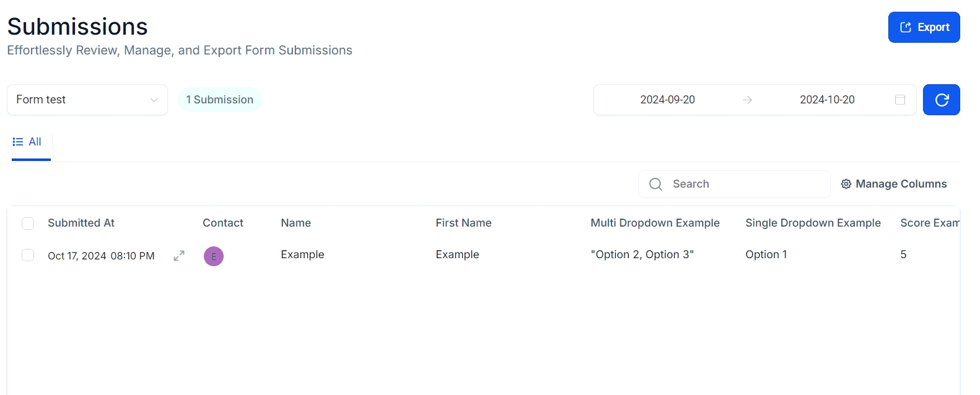Select the Oct 17 submission row checkbox

pos(28,255)
